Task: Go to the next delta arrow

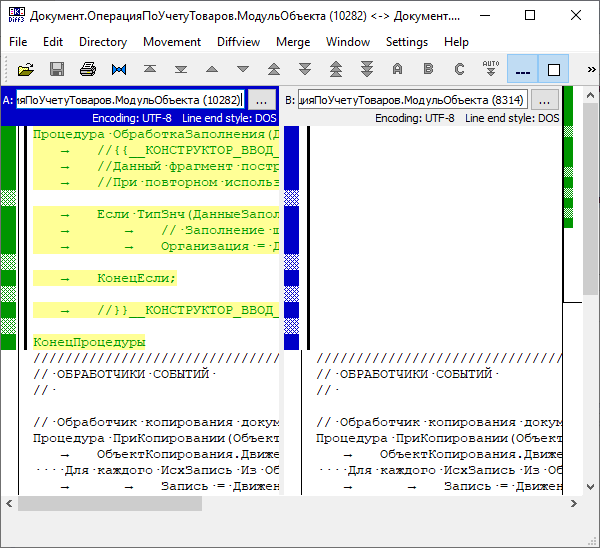Action: point(243,69)
